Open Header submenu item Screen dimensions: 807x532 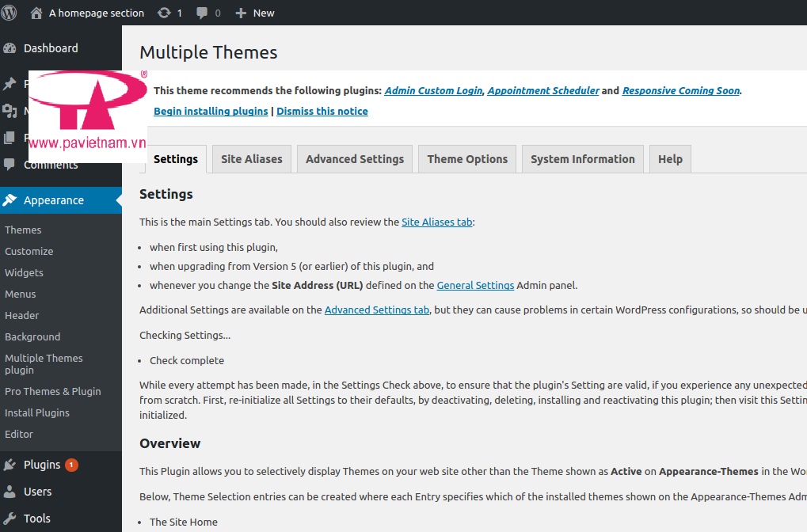coord(21,315)
